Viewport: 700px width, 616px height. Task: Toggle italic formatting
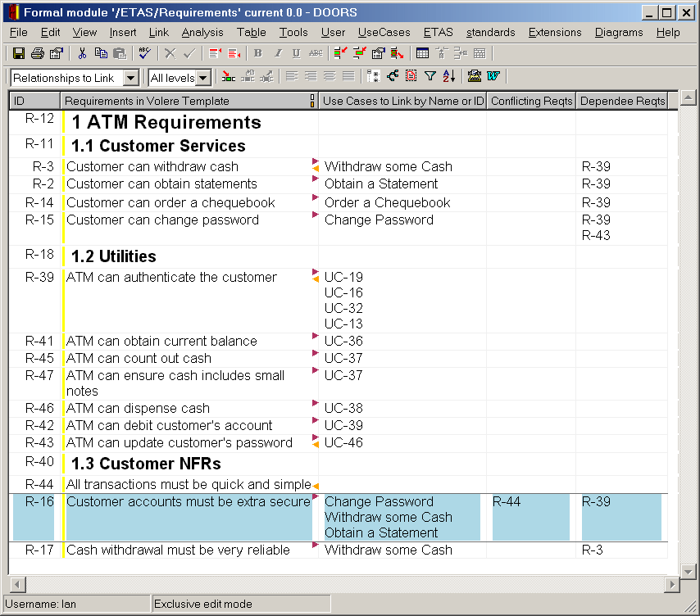[278, 53]
